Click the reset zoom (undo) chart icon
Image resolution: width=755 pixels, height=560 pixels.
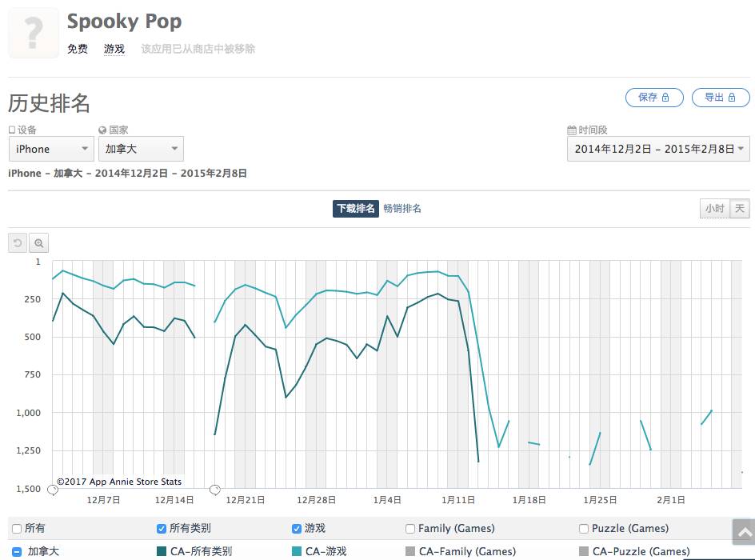tap(18, 243)
